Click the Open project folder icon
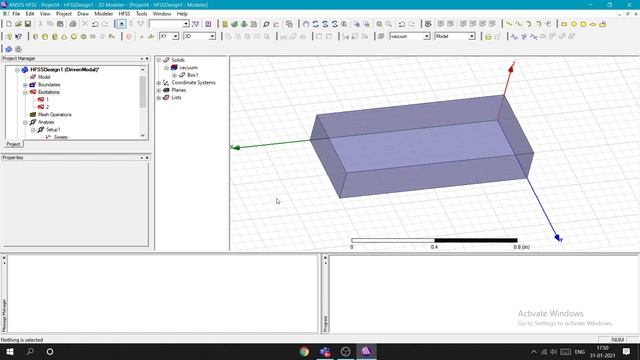Image resolution: width=640 pixels, height=360 pixels. [18, 24]
